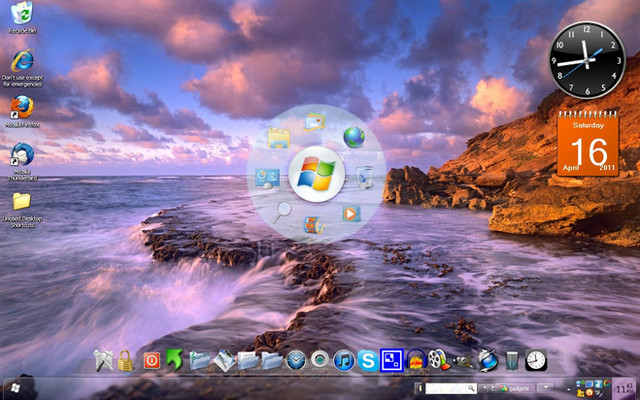
Task: Click the Google search field in the taskbar
Action: coord(451,388)
